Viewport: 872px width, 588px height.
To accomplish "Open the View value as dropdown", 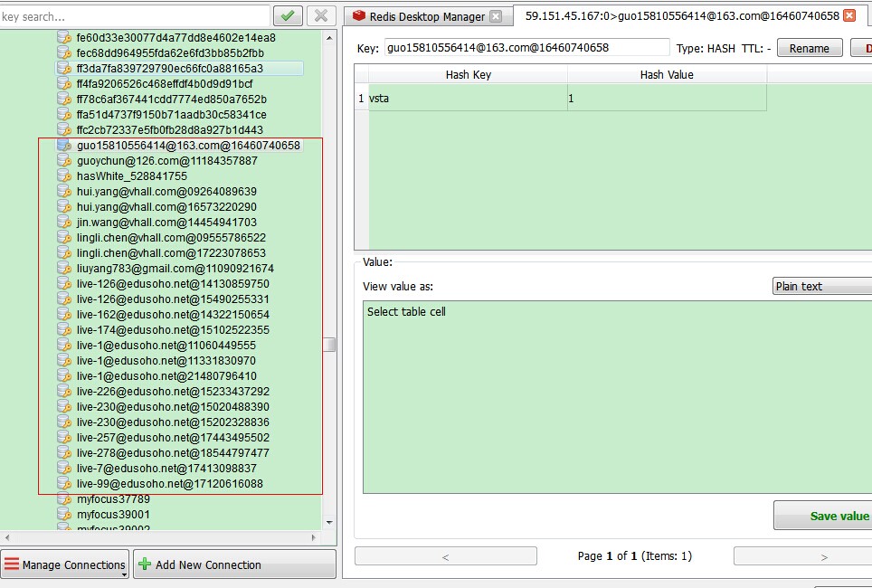I will coord(822,286).
